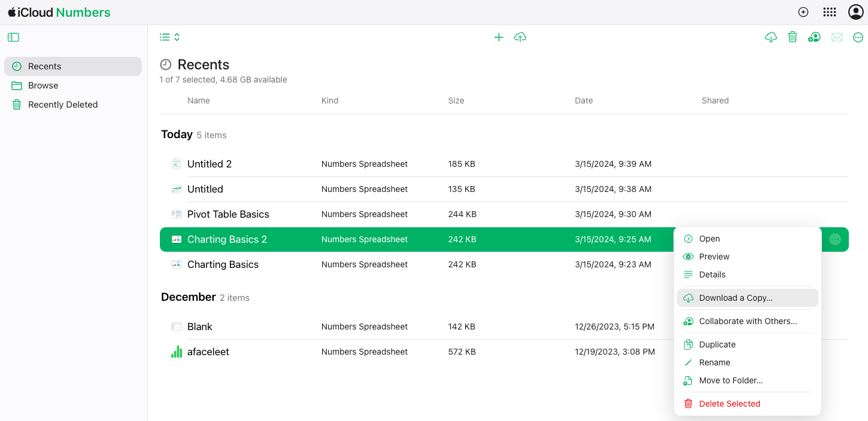Open the collaborate sharing icon
The height and width of the screenshot is (421, 868).
(814, 36)
